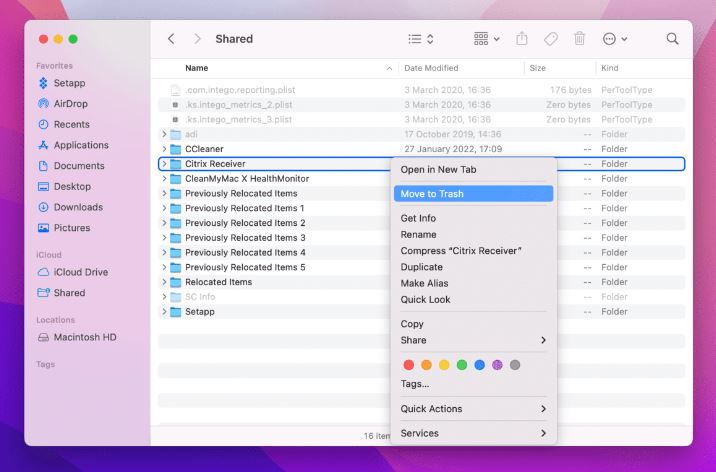Choose Get Info from context menu
Screen dimensions: 716x472
pos(474,218)
